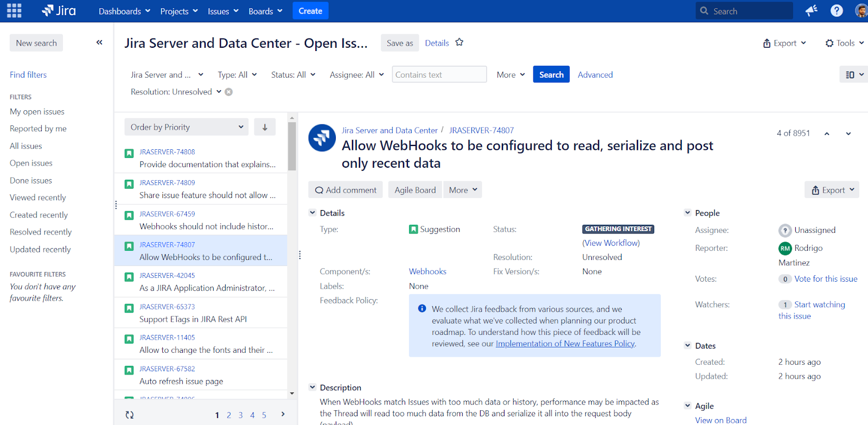Viewport: 868px width, 425px height.
Task: Collapse the People section
Action: tap(687, 213)
